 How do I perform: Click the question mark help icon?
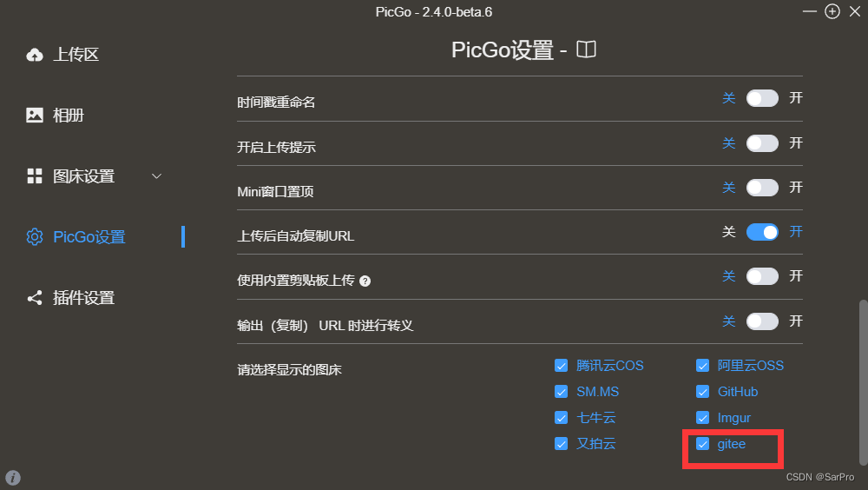365,281
